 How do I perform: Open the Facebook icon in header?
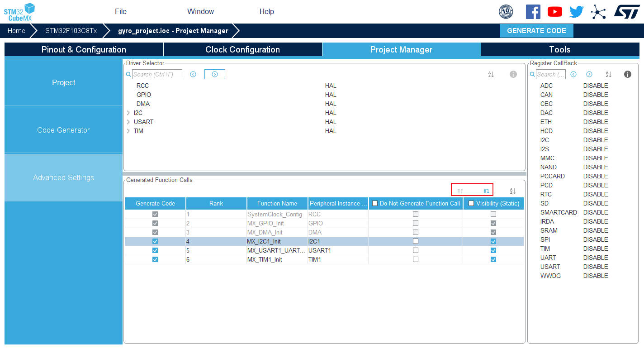(533, 12)
